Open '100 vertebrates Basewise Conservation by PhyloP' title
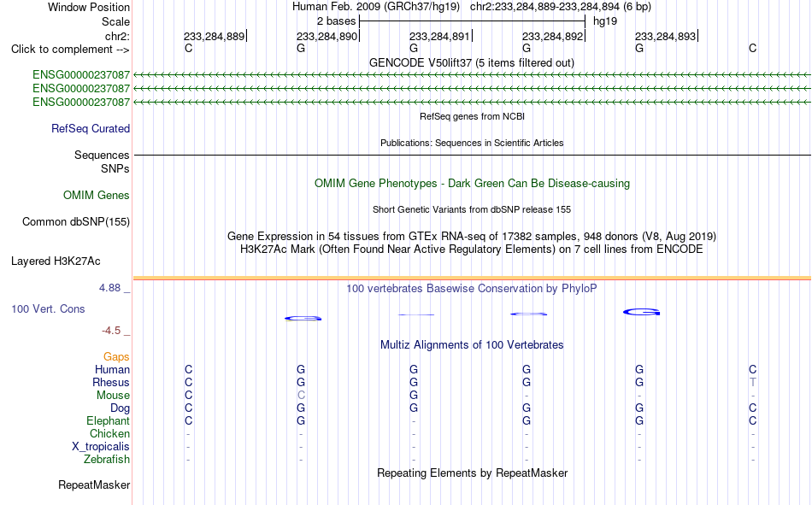The height and width of the screenshot is (505, 812). (x=472, y=289)
